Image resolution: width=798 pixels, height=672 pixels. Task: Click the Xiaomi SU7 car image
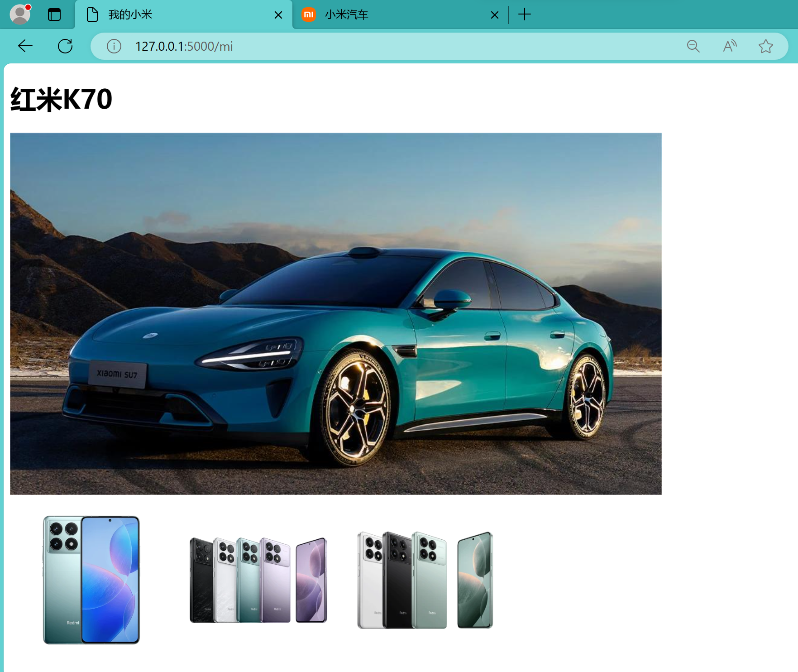tap(336, 313)
